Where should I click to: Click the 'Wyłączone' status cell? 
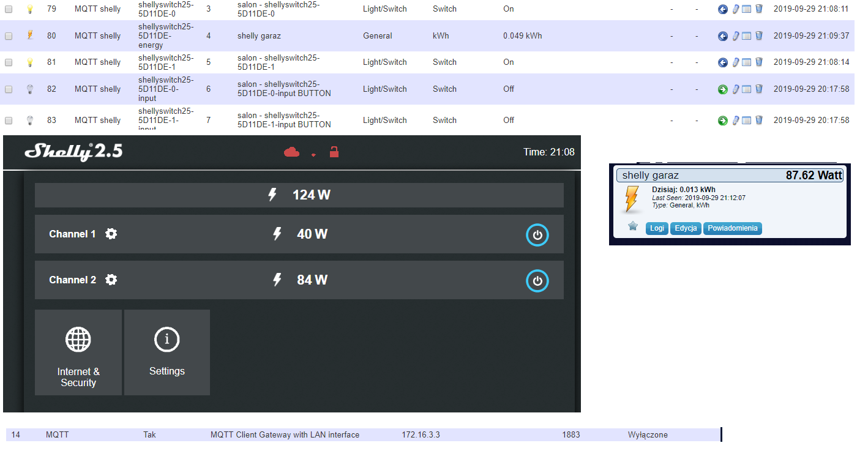click(648, 435)
